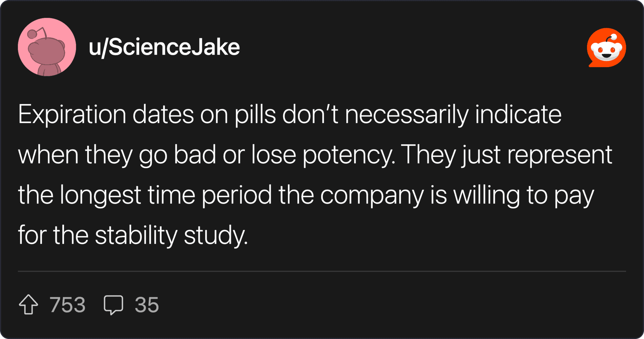Image resolution: width=644 pixels, height=339 pixels.
Task: Open the pink Snoo avatar profile picture
Action: coord(47,47)
